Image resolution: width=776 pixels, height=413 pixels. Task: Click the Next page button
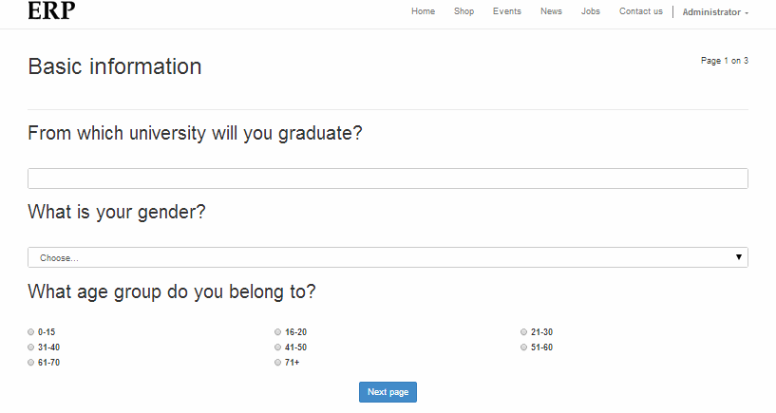(388, 392)
